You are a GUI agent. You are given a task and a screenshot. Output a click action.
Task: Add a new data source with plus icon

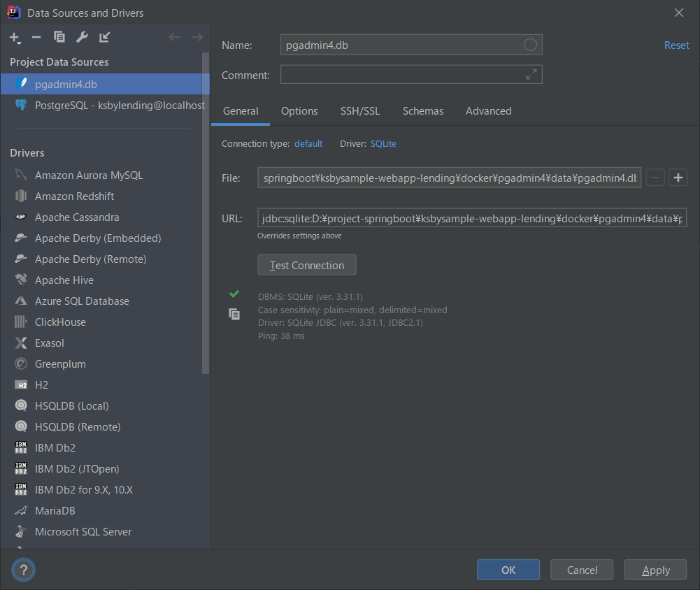pyautogui.click(x=15, y=38)
